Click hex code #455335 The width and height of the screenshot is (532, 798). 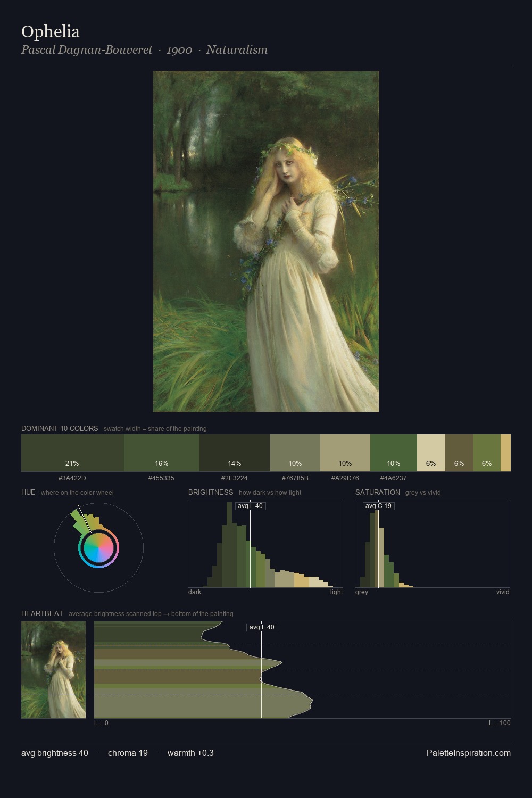pos(161,478)
